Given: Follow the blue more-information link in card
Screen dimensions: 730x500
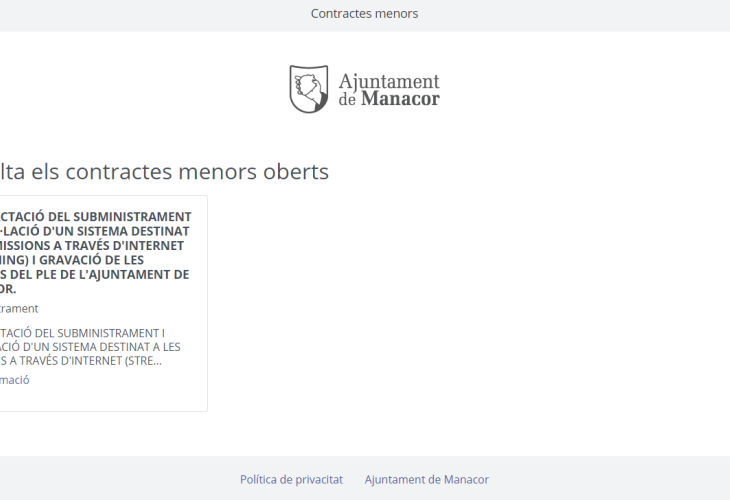Looking at the screenshot, I should click(x=14, y=380).
